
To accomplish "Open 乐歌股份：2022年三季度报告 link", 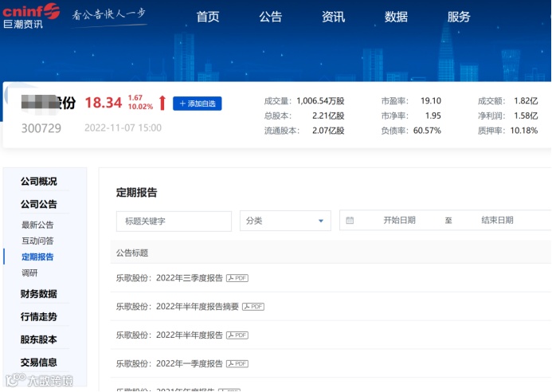I will [170, 278].
